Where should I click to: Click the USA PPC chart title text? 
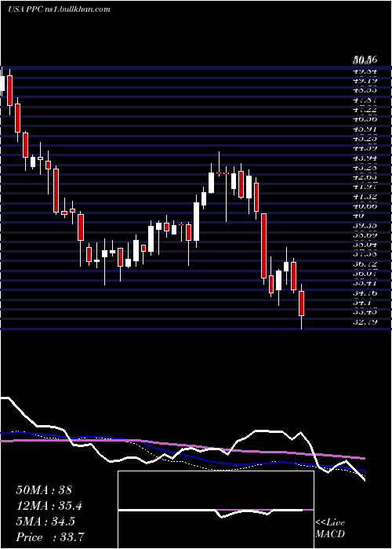(x=59, y=9)
